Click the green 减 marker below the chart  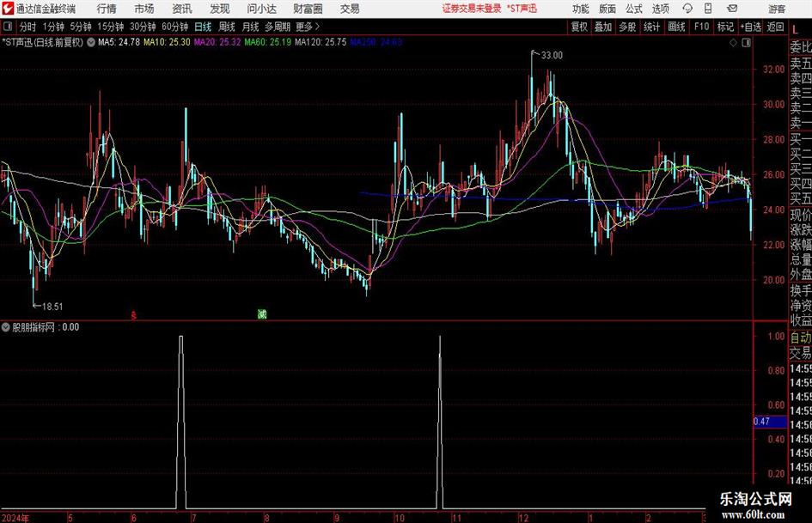pyautogui.click(x=262, y=313)
